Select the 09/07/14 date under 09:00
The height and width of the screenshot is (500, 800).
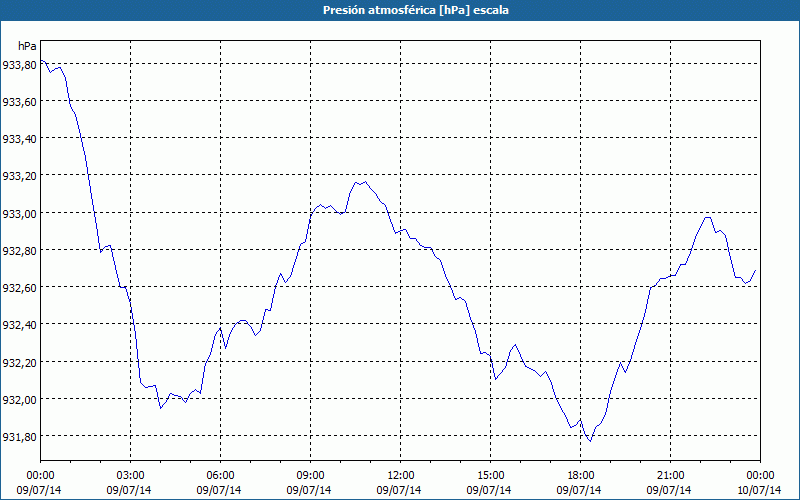(x=309, y=490)
